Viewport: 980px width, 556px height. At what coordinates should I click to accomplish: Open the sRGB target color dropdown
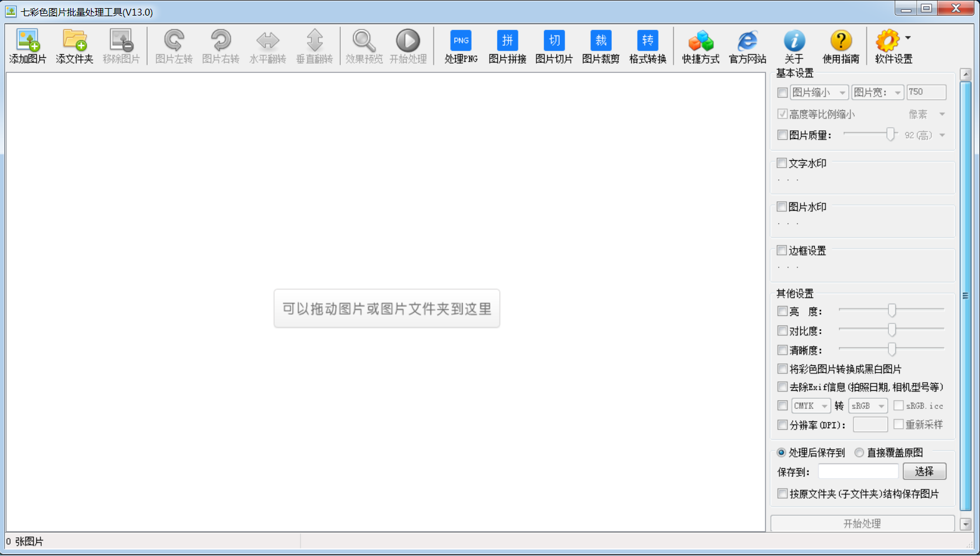868,406
